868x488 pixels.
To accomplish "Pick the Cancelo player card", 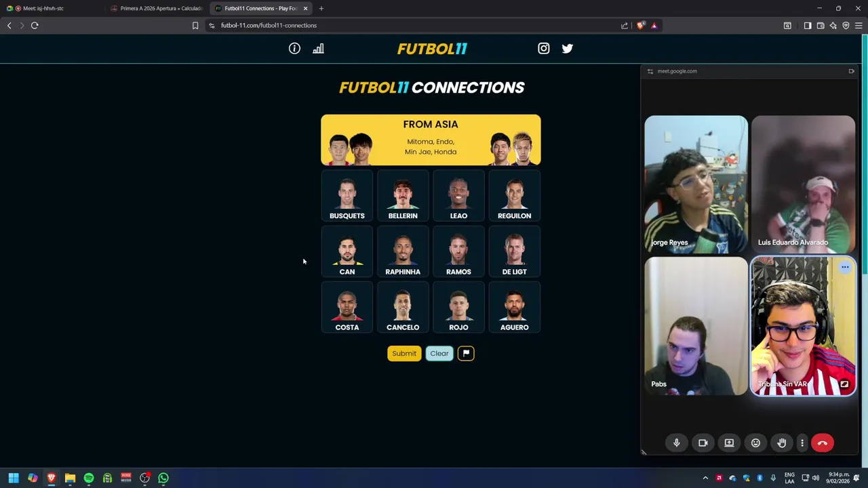I will click(x=403, y=308).
